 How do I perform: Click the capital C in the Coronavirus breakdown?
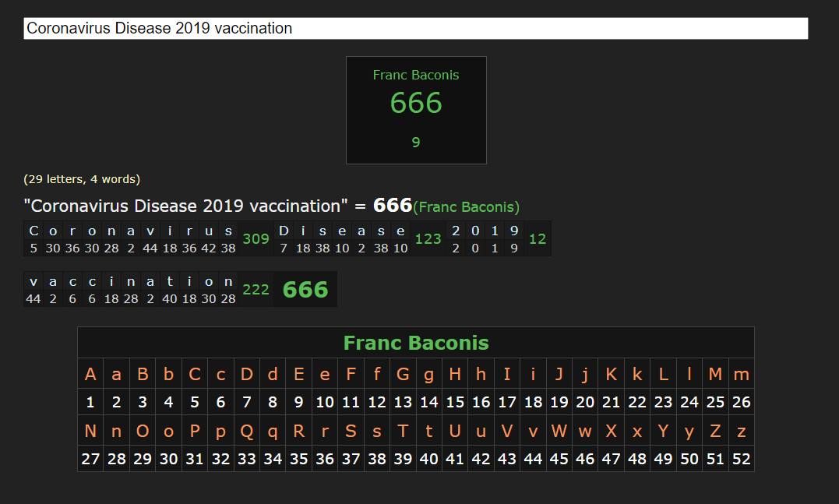click(33, 231)
